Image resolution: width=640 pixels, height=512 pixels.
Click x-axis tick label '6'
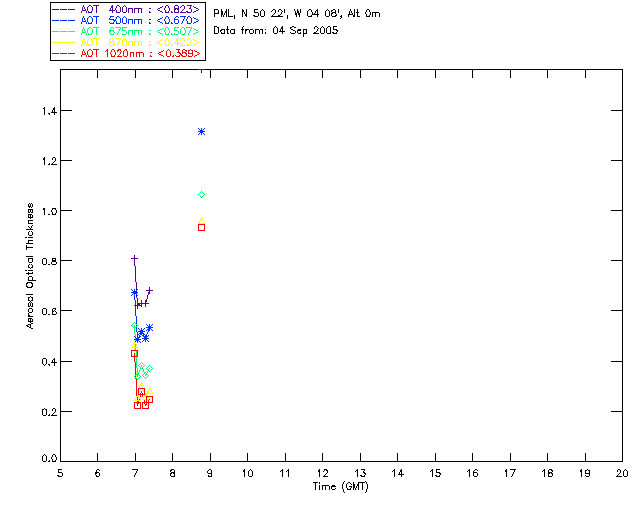tap(98, 474)
